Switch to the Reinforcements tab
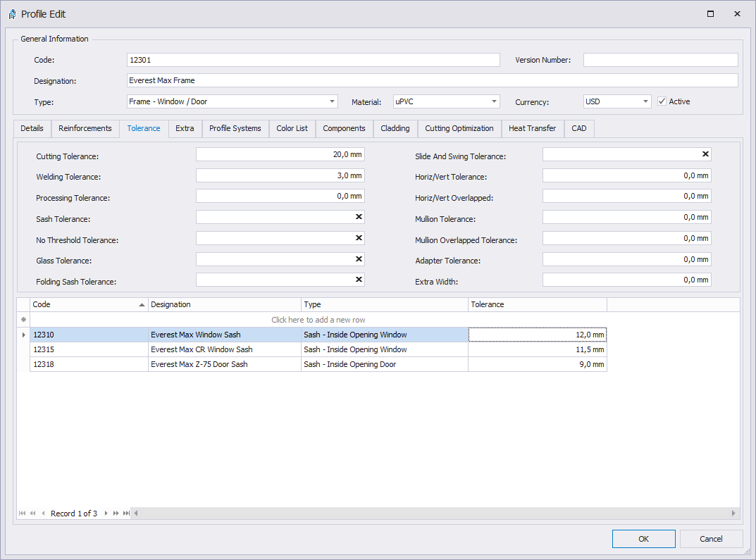 tap(85, 128)
